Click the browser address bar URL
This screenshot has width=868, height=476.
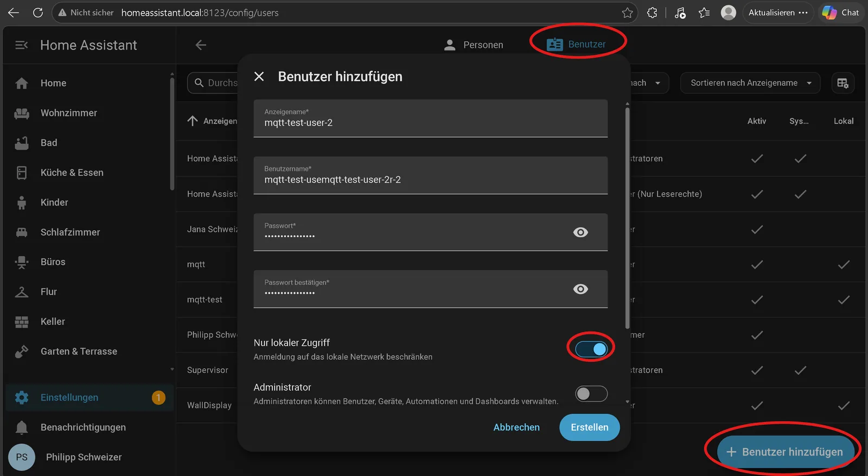[x=200, y=12]
